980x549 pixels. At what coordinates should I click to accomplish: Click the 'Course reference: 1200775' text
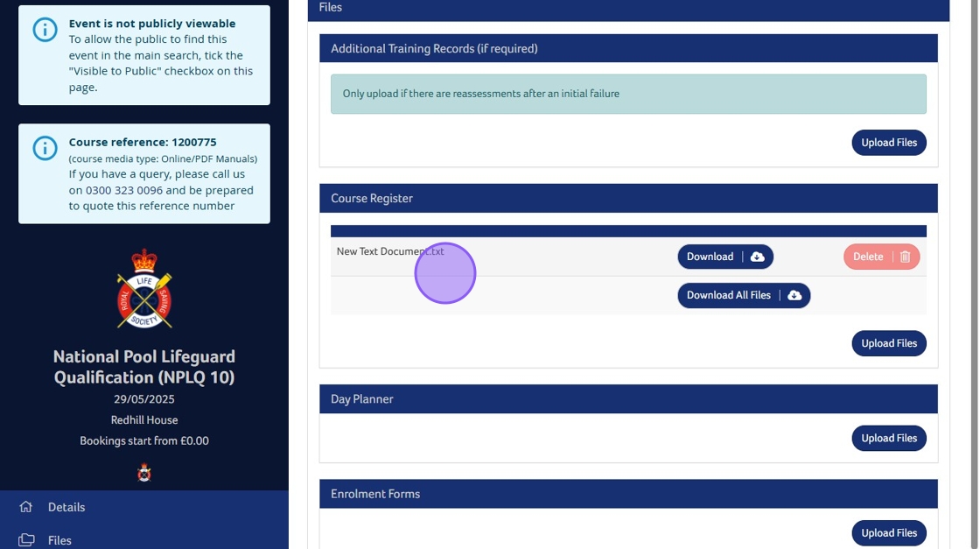pyautogui.click(x=143, y=142)
